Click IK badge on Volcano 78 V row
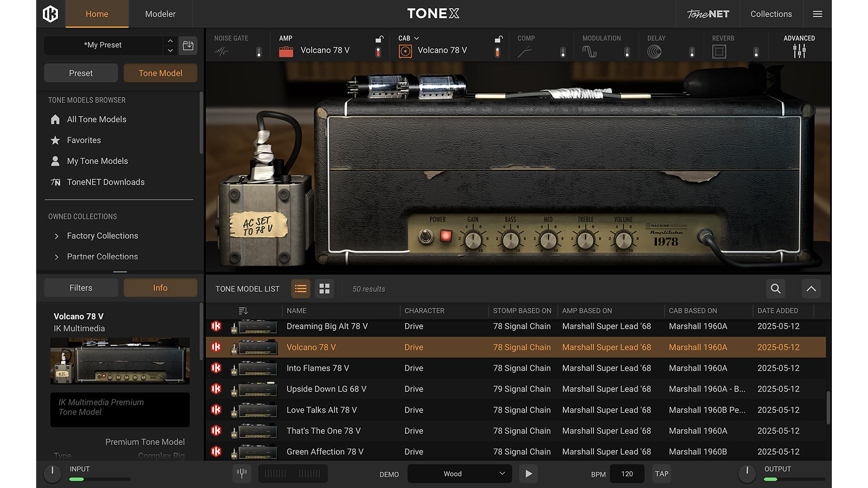This screenshot has width=868, height=488. (216, 347)
